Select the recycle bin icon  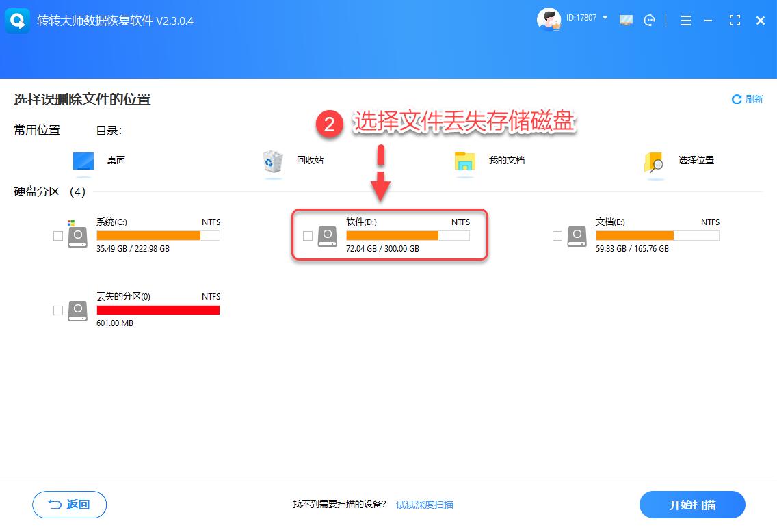click(x=272, y=161)
